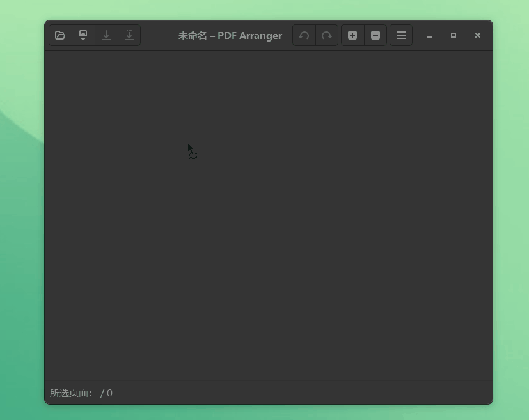Open a PDF file with the folder icon

60,35
